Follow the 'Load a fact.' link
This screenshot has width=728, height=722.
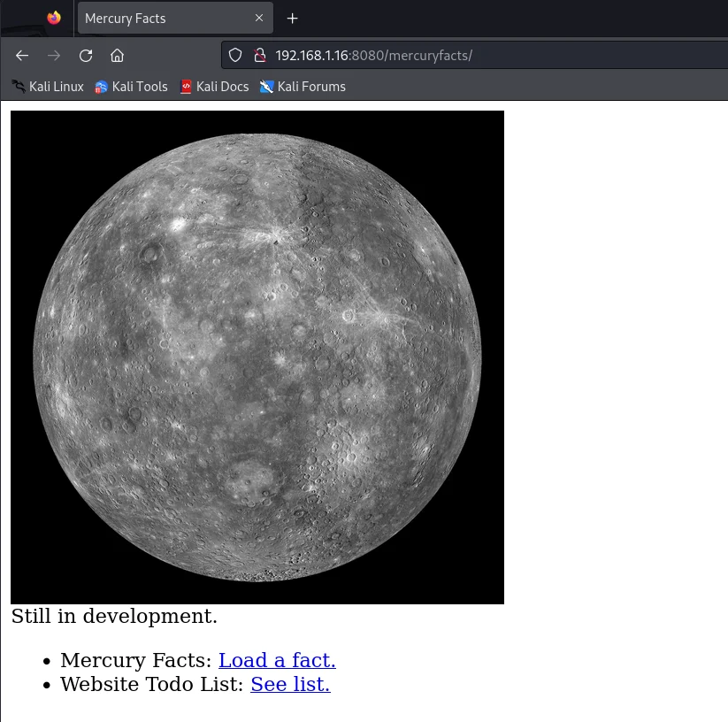tap(277, 661)
